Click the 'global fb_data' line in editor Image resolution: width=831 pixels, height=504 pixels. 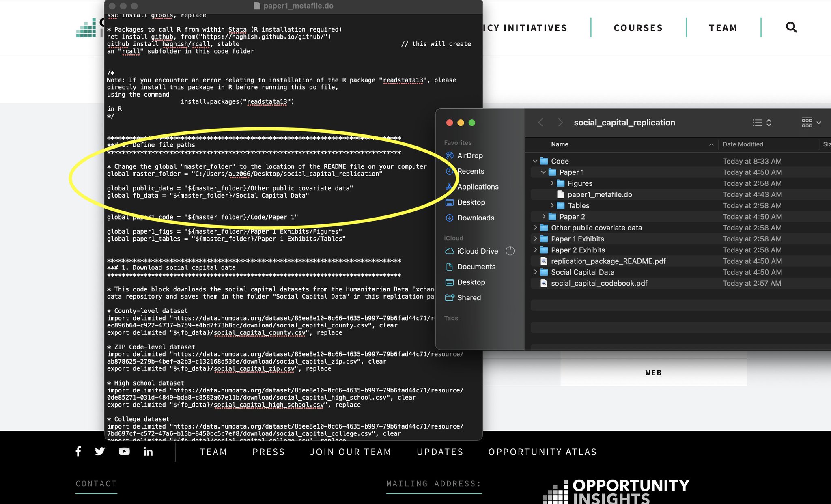pyautogui.click(x=208, y=195)
